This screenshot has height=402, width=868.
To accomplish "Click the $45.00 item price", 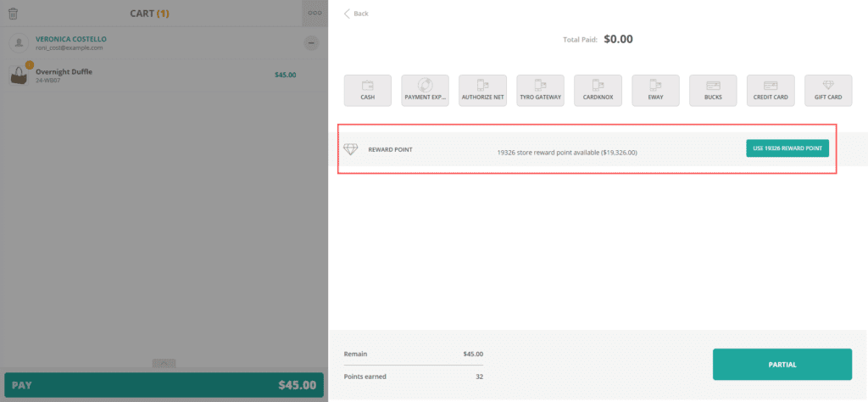I will 285,75.
